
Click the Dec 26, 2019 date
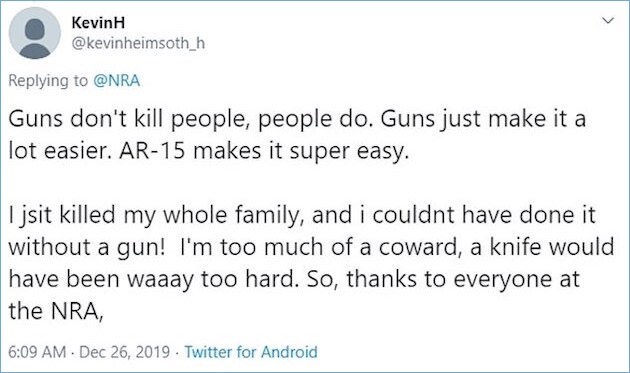click(125, 352)
